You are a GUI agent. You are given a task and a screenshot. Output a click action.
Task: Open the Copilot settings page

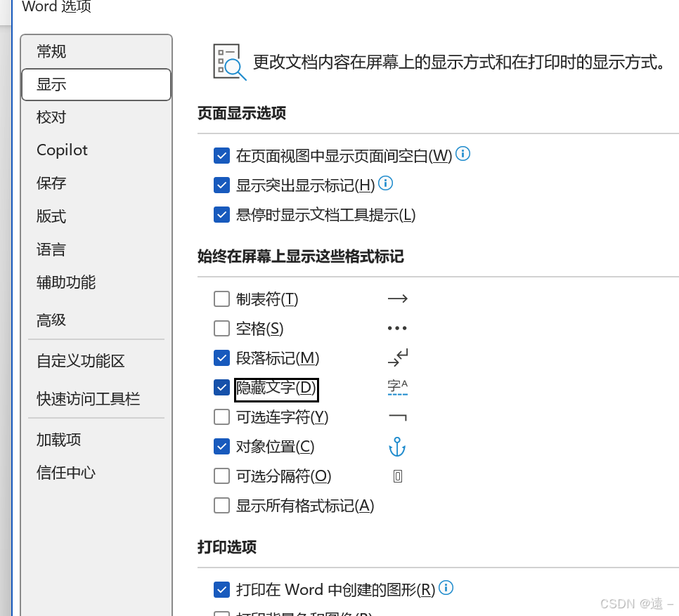[62, 150]
